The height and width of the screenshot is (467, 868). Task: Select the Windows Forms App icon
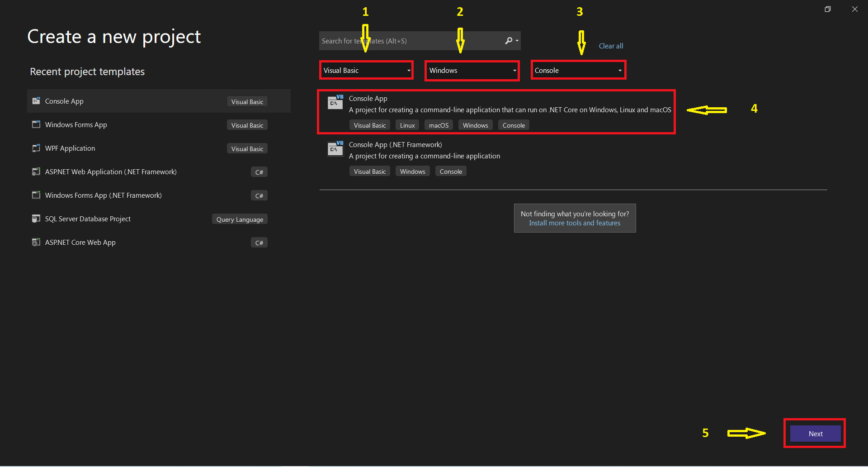36,124
